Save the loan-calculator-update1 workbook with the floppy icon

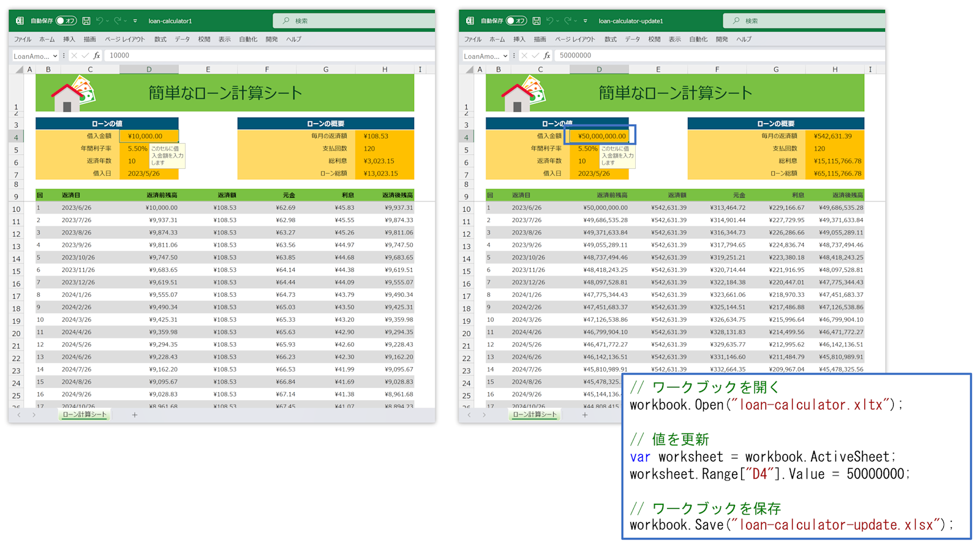tap(537, 21)
